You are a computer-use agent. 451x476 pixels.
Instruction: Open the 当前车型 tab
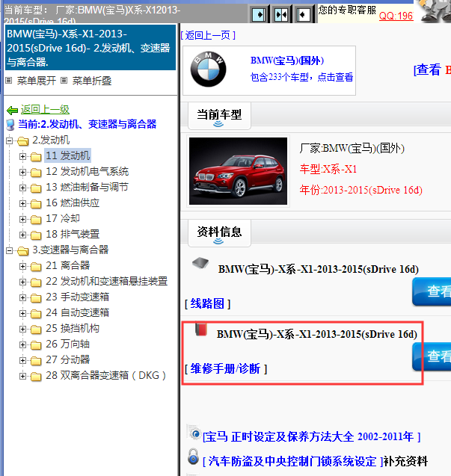coord(219,115)
